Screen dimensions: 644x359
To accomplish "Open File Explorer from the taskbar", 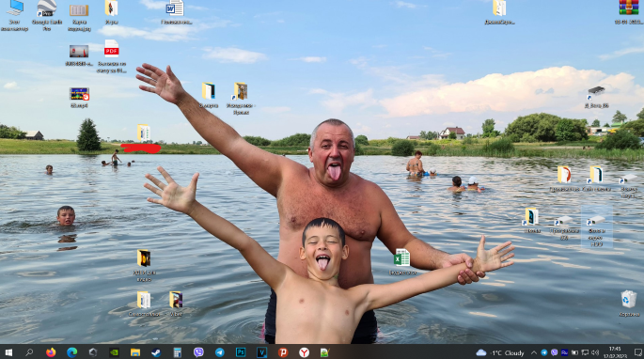I will [135, 352].
